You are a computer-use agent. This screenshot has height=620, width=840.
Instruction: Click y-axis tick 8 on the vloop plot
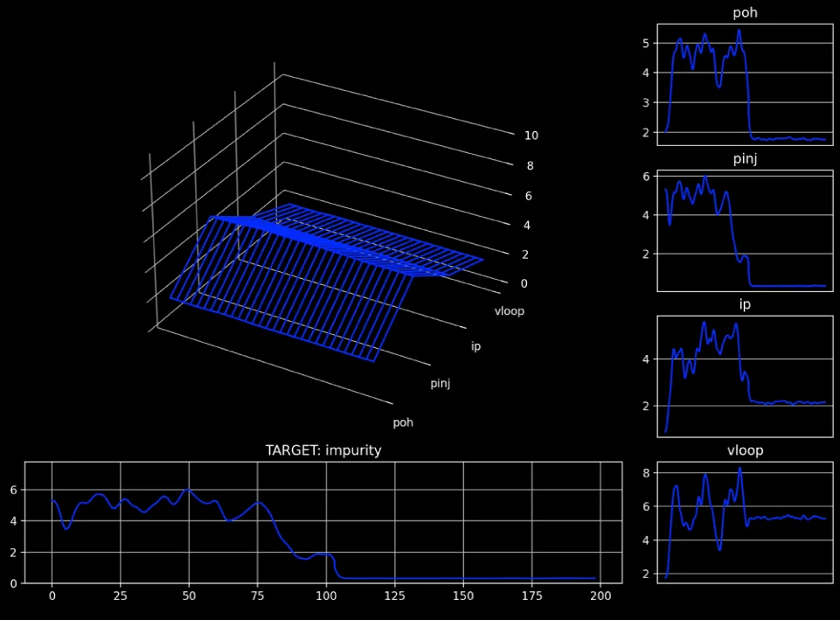tap(646, 472)
